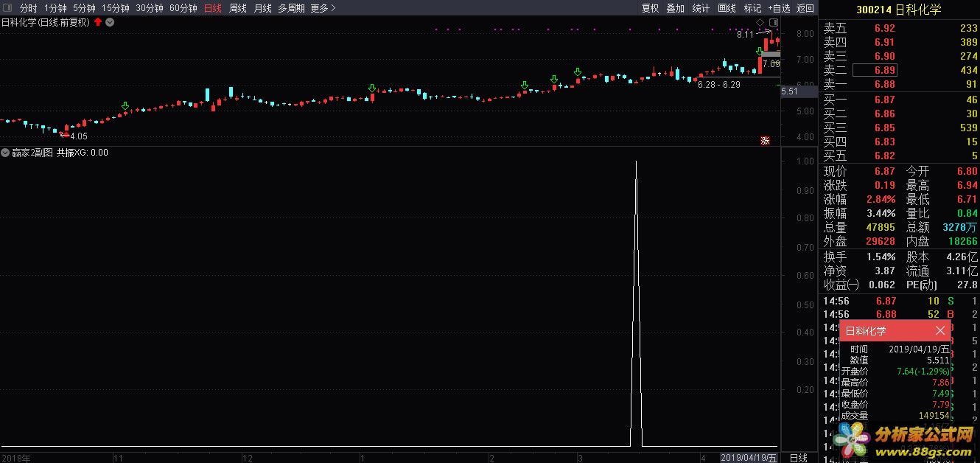980x463 pixels.
Task: Switch to 月线 monthly chart
Action: tap(262, 8)
